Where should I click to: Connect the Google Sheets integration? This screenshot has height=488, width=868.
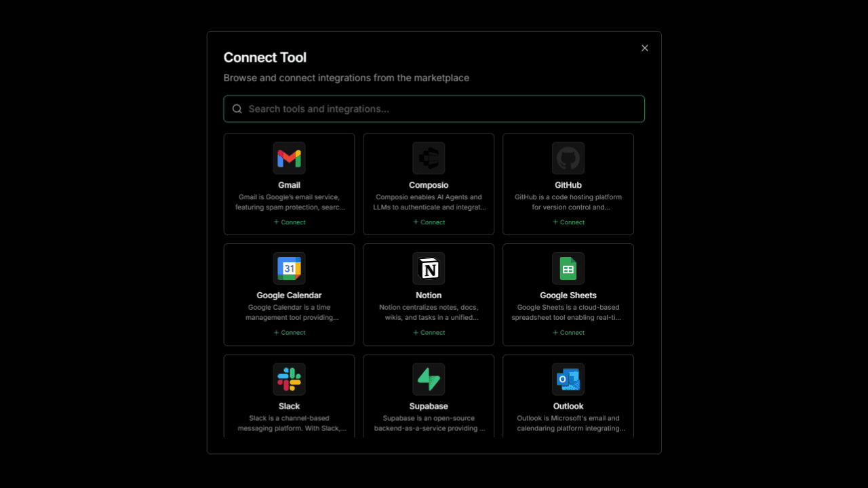point(569,333)
